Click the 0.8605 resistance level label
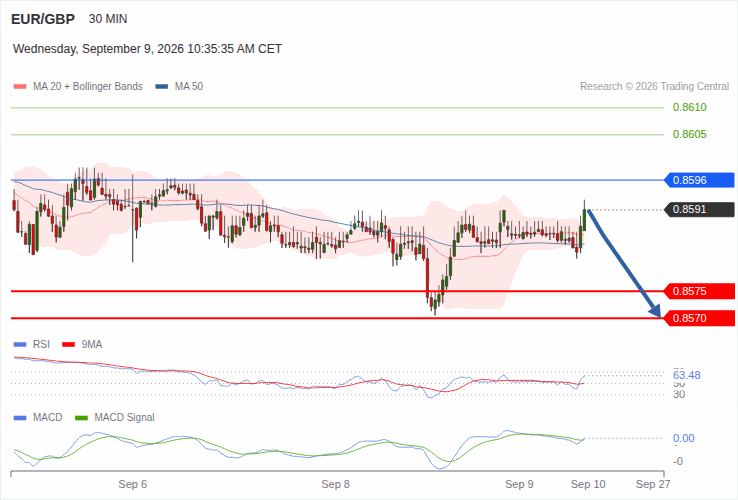This screenshot has height=500, width=738. pyautogui.click(x=690, y=134)
